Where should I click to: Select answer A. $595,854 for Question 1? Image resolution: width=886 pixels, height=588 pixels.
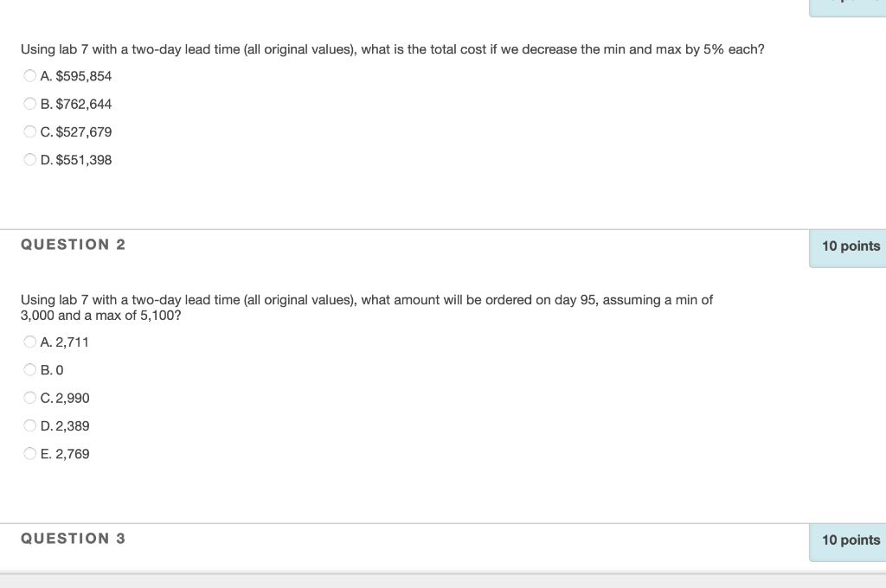[29, 76]
